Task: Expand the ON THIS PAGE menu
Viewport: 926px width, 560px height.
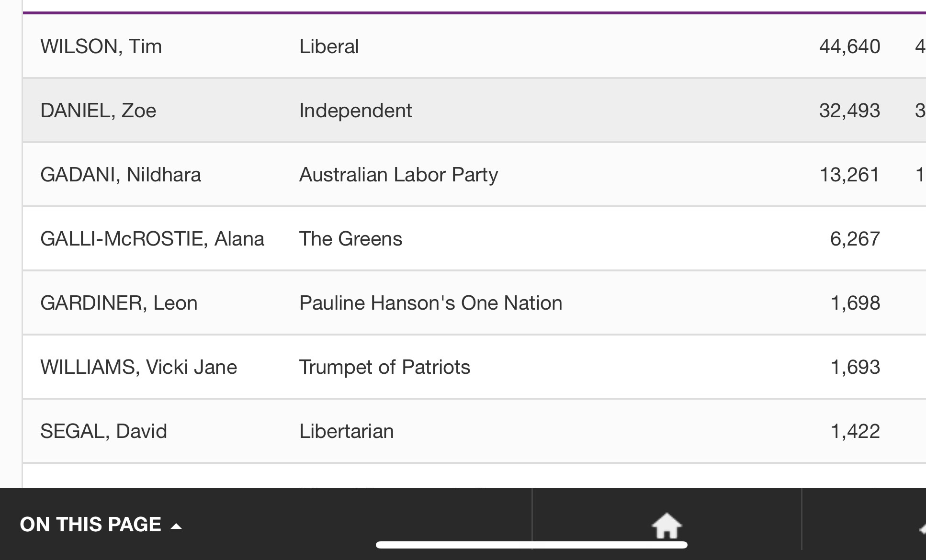Action: tap(90, 525)
